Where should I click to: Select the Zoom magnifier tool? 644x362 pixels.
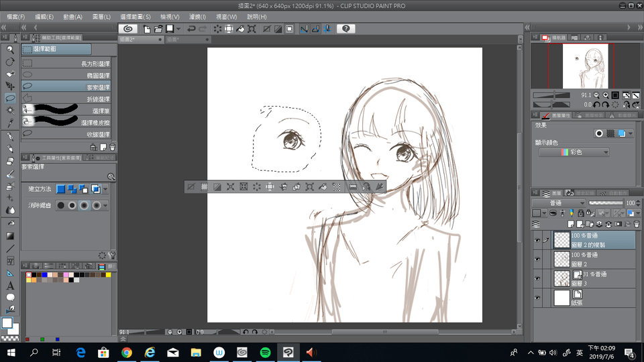pyautogui.click(x=10, y=50)
